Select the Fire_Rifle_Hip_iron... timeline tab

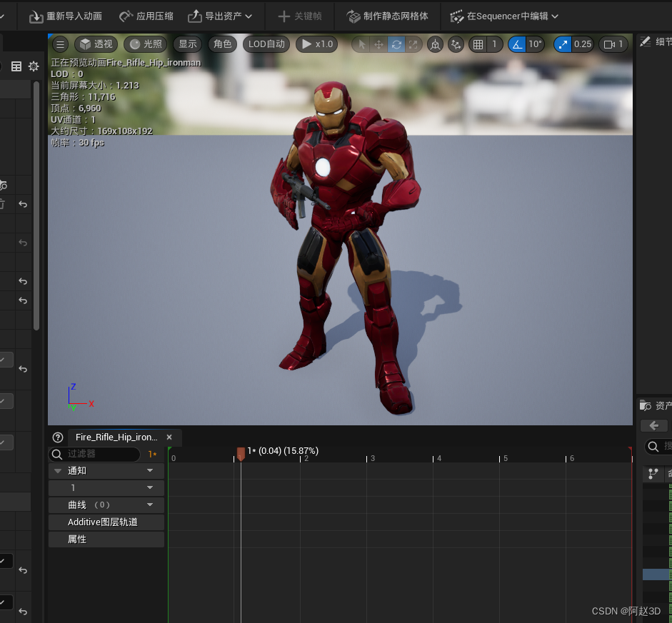point(116,437)
